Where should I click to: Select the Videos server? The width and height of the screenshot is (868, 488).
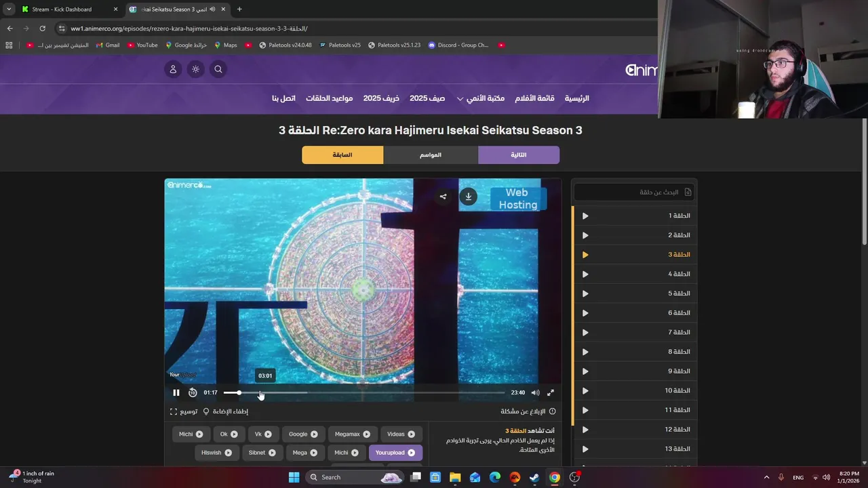401,434
